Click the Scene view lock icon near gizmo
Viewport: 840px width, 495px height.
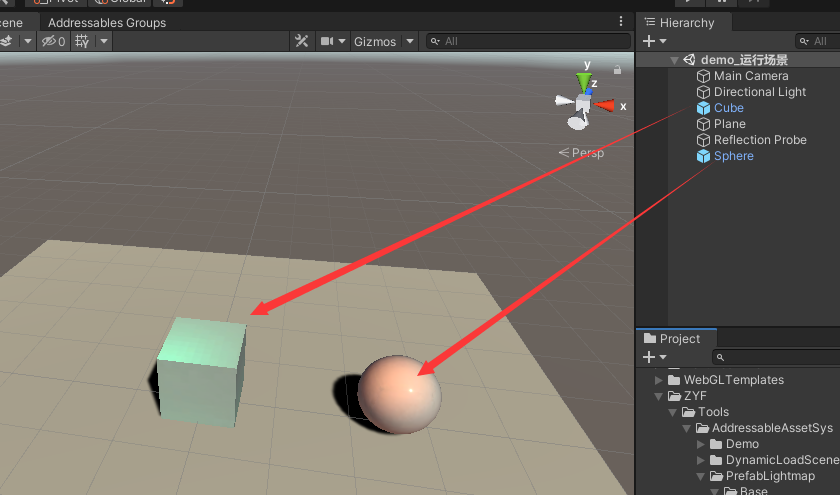click(617, 70)
